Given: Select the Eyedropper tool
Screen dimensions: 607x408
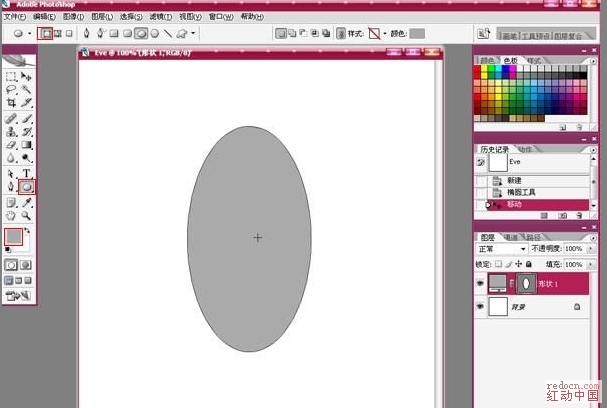Looking at the screenshot, I should coord(26,202).
